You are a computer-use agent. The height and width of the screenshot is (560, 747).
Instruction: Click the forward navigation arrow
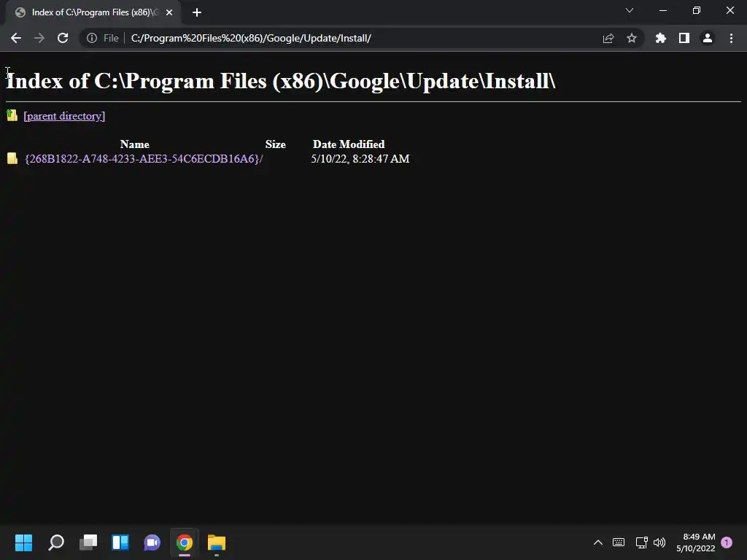click(39, 38)
